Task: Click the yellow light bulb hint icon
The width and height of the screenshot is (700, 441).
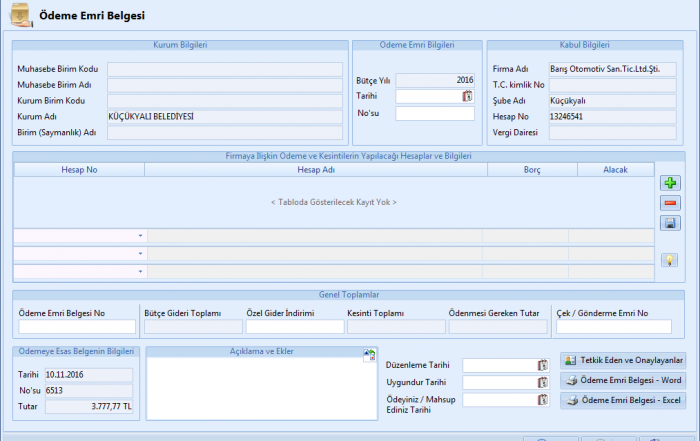Action: tap(669, 260)
